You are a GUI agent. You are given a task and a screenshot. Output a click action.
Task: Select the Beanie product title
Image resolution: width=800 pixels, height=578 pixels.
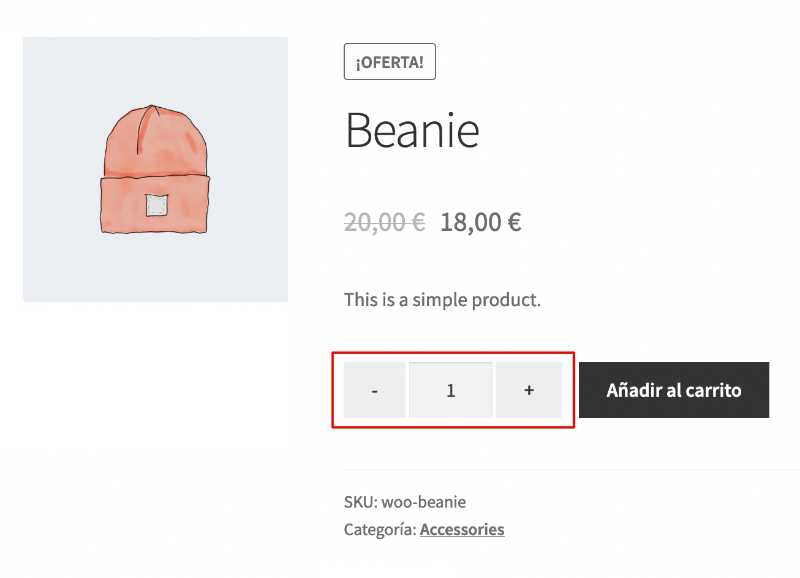pyautogui.click(x=412, y=131)
